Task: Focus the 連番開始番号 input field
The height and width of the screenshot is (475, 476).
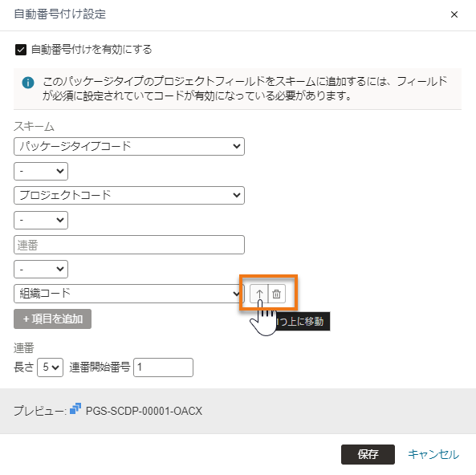Action: (x=163, y=367)
